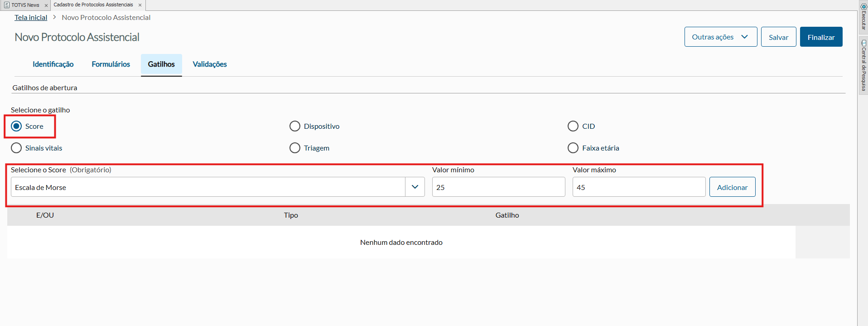
Task: Choose the Dispositivo radio option
Action: click(295, 126)
